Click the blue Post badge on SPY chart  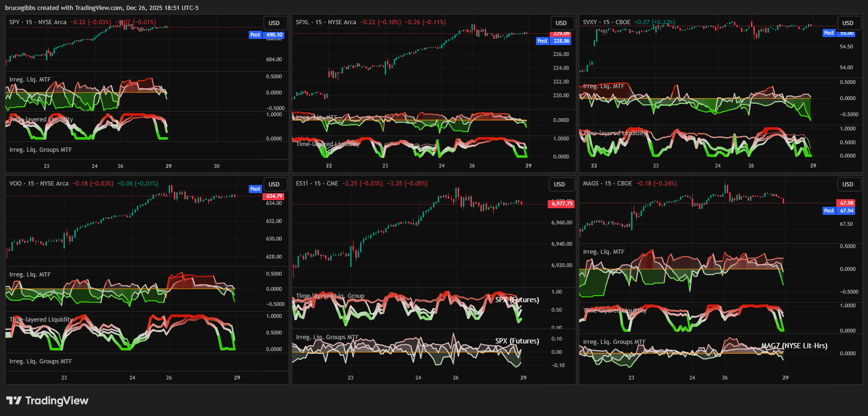click(x=255, y=35)
